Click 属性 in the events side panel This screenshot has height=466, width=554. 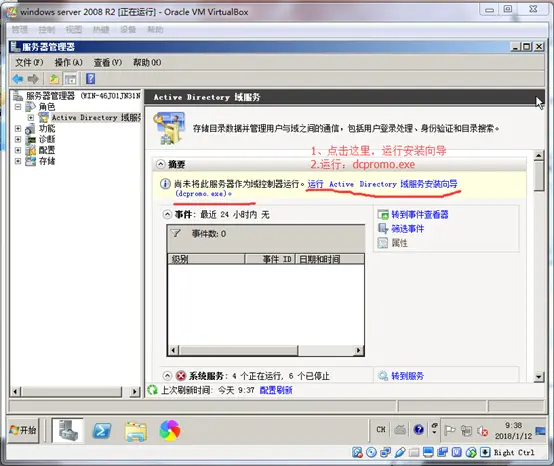400,243
